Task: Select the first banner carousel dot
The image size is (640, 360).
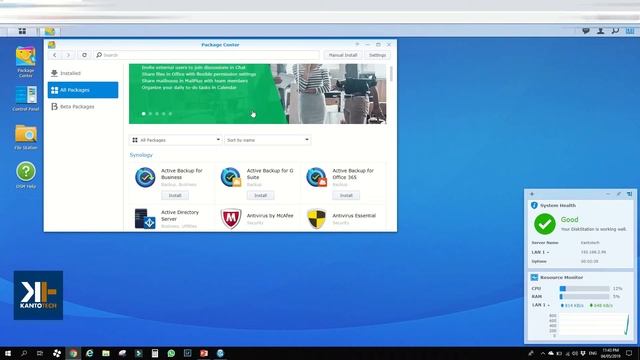Action: pos(144,114)
